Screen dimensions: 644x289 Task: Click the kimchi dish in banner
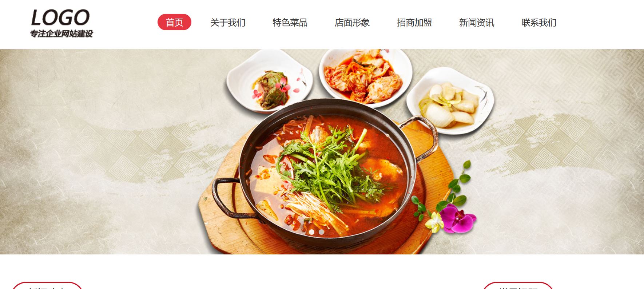coord(366,77)
